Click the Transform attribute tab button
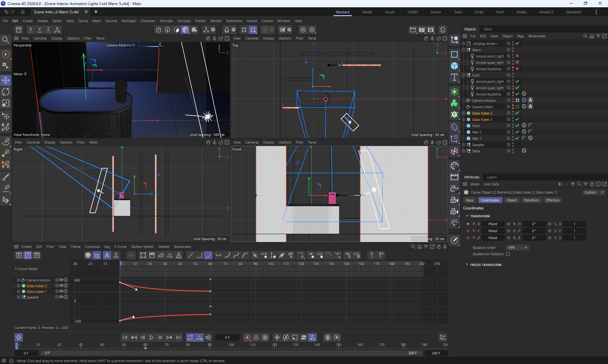 (x=531, y=200)
